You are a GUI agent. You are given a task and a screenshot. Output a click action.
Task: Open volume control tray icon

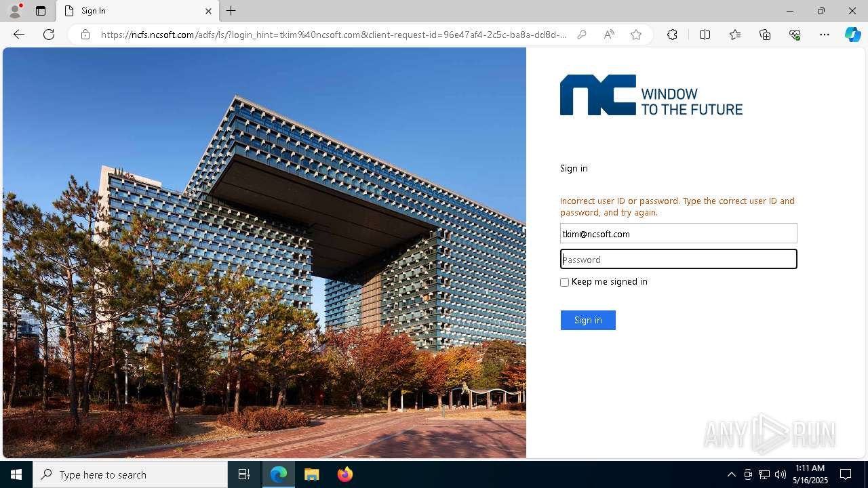(x=781, y=474)
